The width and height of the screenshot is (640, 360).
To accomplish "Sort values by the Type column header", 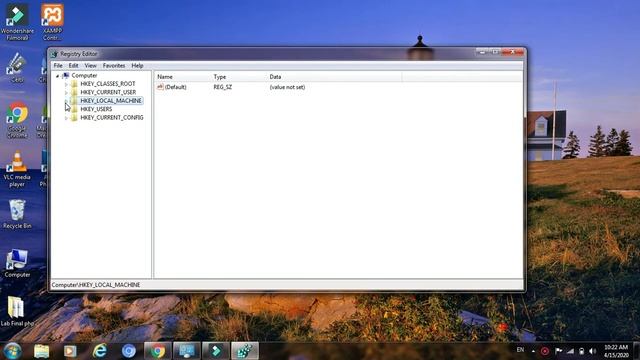I will 239,77.
